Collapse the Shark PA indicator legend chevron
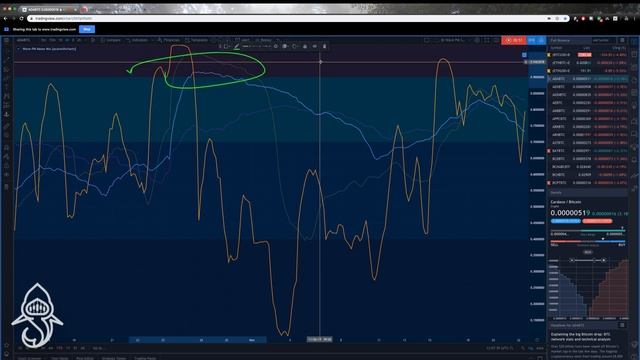The height and width of the screenshot is (360, 640). coord(18,49)
